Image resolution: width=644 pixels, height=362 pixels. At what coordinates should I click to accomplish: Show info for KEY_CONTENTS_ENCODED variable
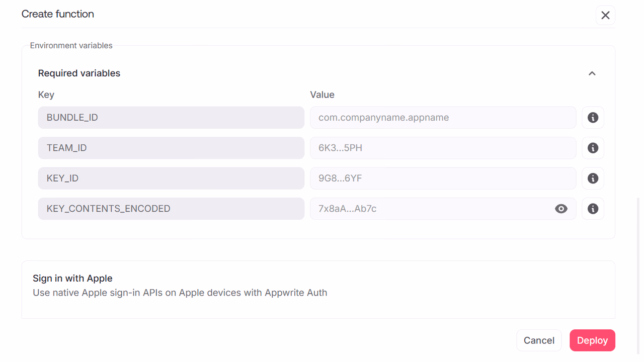tap(593, 209)
